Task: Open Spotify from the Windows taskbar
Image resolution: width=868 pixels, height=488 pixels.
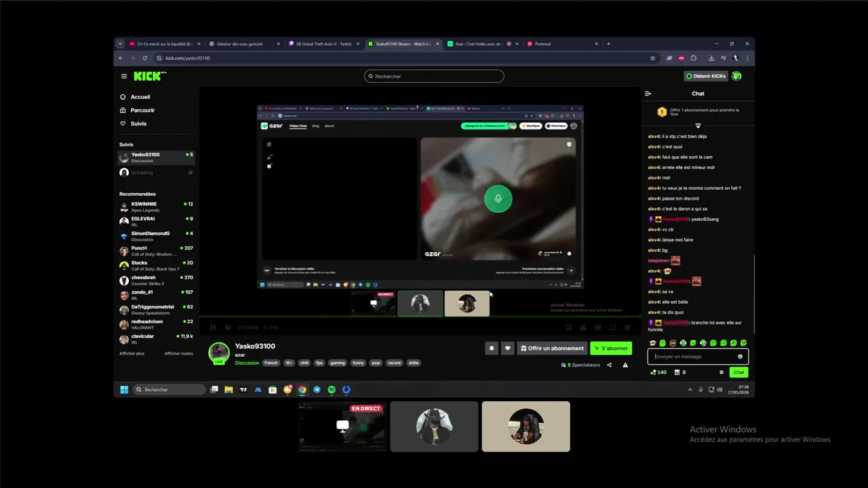Action: [332, 390]
